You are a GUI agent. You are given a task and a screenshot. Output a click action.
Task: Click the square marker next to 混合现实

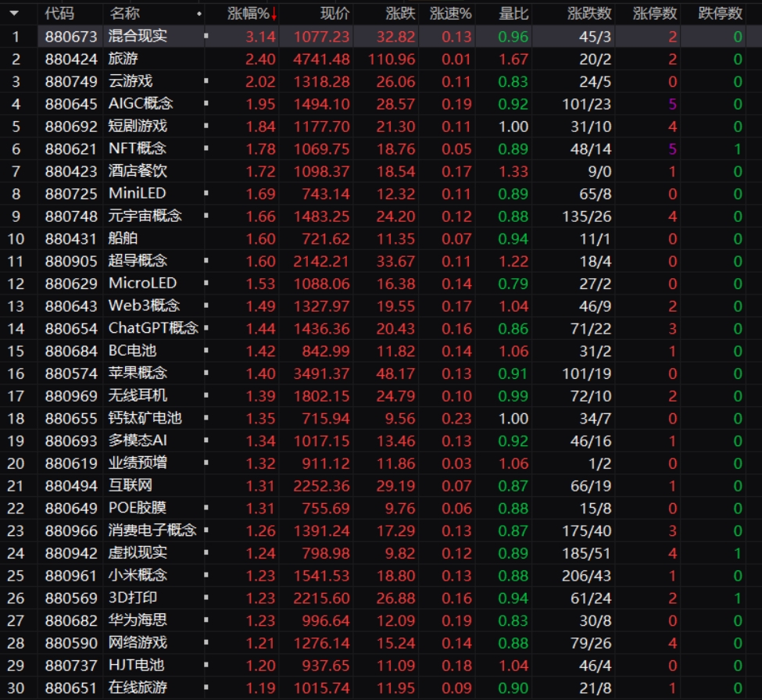[x=206, y=36]
